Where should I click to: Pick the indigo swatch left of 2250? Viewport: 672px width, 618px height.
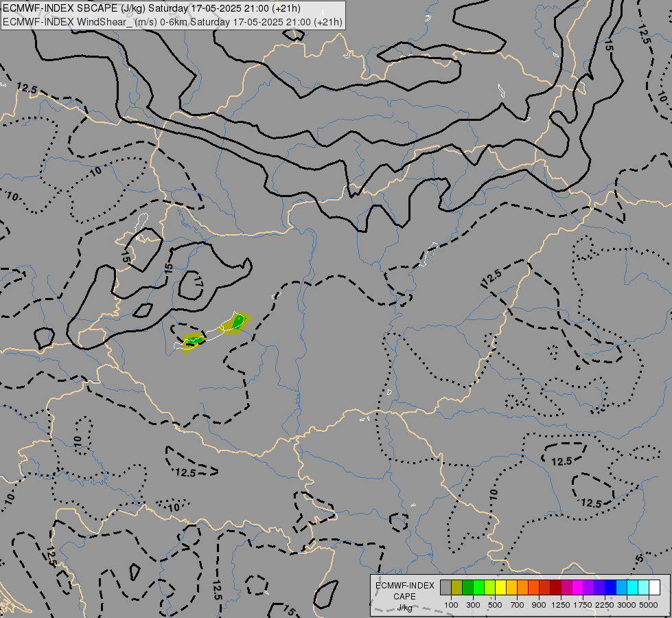pyautogui.click(x=599, y=588)
